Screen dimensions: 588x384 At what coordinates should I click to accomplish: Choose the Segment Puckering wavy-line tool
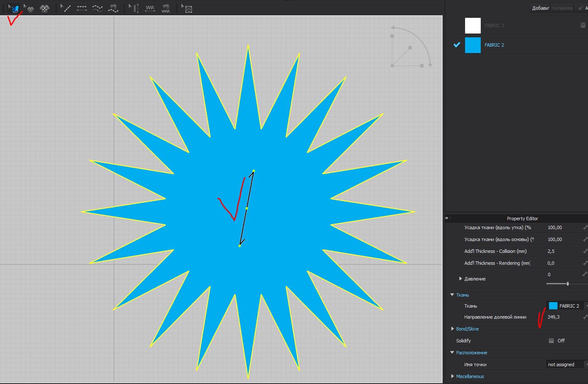[150, 8]
